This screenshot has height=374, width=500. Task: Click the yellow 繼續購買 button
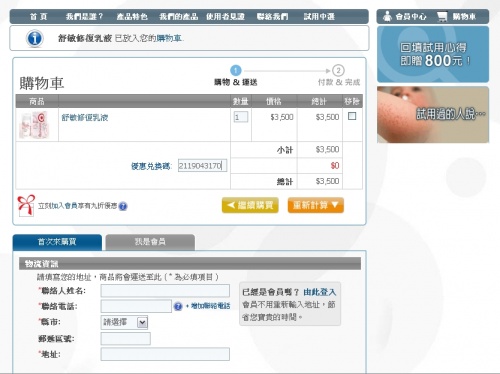pyautogui.click(x=250, y=205)
